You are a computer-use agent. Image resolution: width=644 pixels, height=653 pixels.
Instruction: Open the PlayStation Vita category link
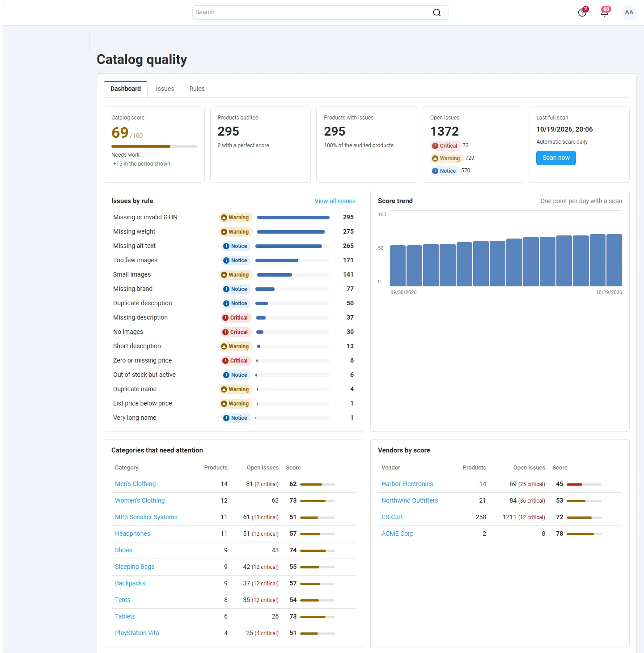pos(137,633)
